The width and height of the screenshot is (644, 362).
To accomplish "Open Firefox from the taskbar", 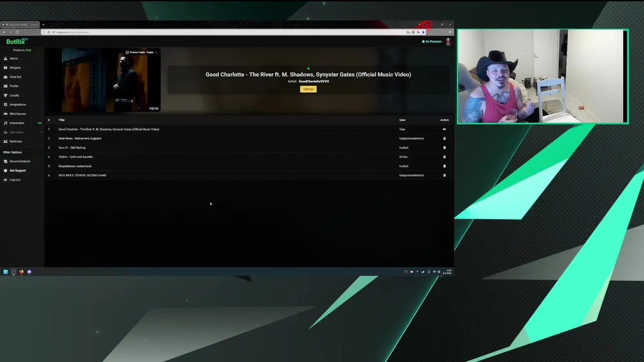I will 21,272.
